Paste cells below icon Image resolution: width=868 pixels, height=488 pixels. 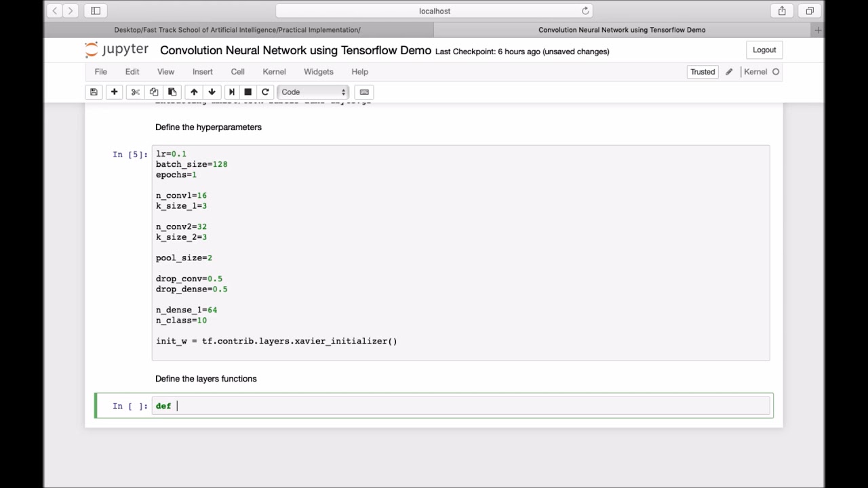point(172,92)
